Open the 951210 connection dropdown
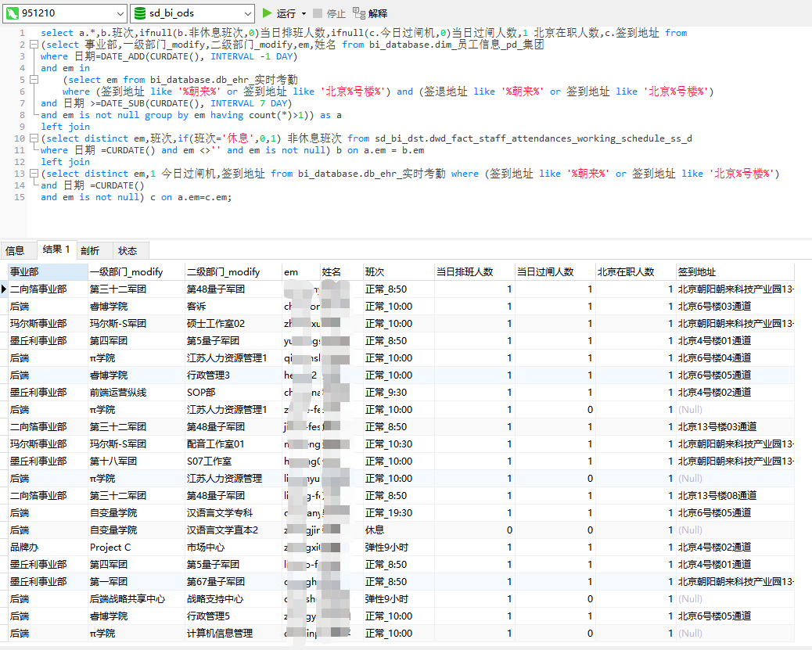This screenshot has width=812, height=650. 120,13
